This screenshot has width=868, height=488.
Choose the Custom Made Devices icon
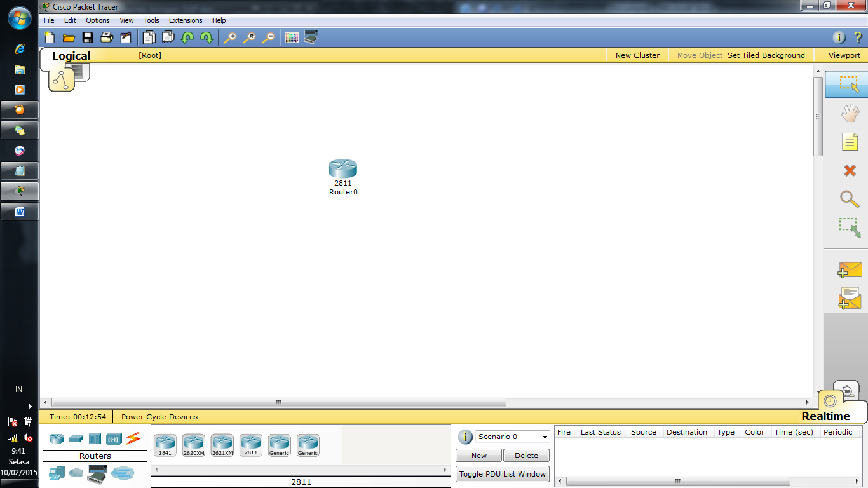click(97, 473)
